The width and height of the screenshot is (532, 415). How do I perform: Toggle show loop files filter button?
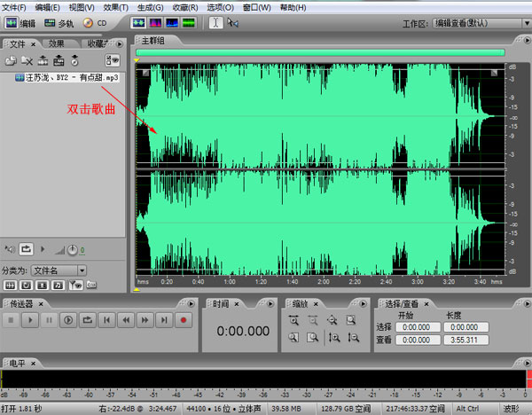(x=26, y=286)
